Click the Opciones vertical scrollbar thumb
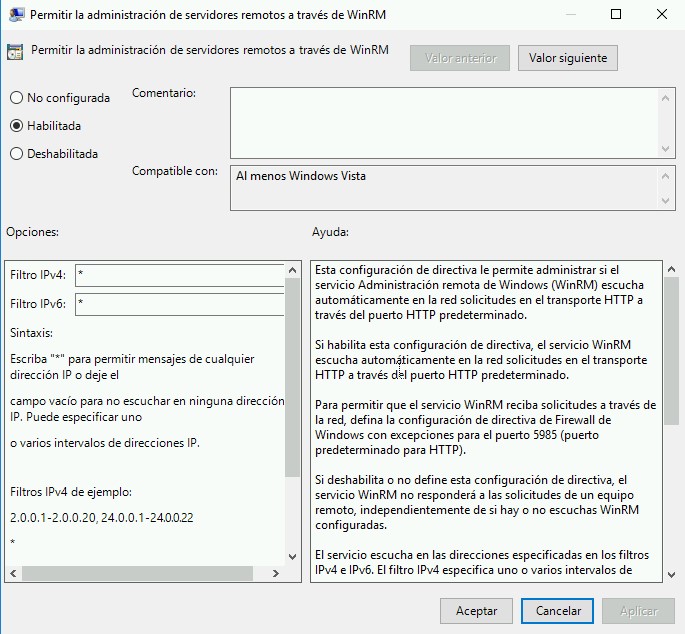 (292, 378)
